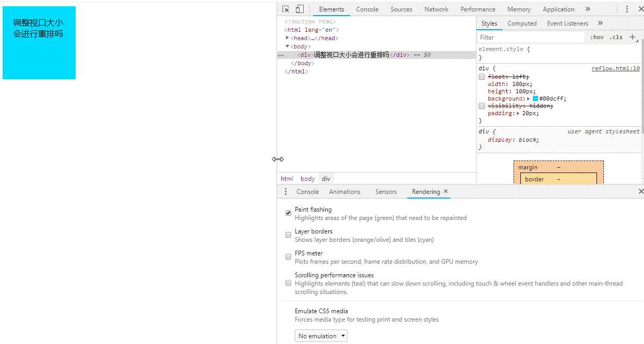Screen dimensions: 644x344
Task: Toggle :hov element state button
Action: click(597, 38)
